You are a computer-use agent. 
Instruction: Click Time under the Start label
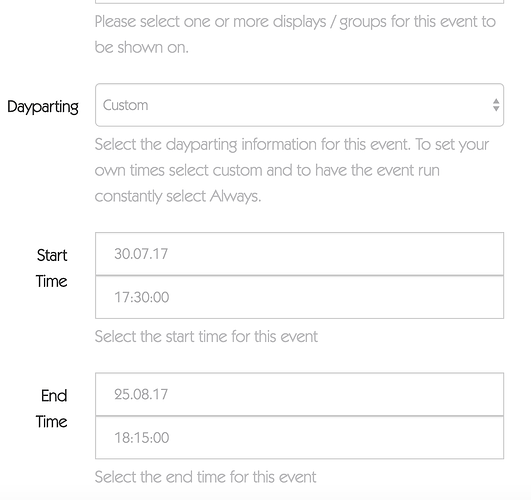coord(51,281)
